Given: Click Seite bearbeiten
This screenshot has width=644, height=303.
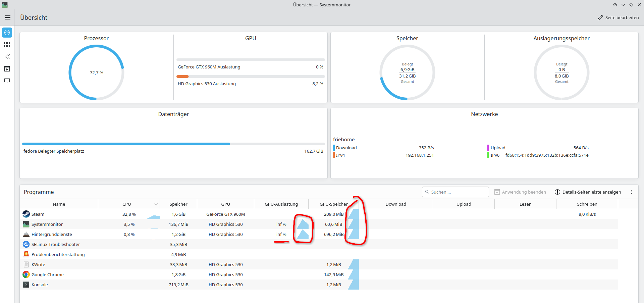Looking at the screenshot, I should (618, 17).
